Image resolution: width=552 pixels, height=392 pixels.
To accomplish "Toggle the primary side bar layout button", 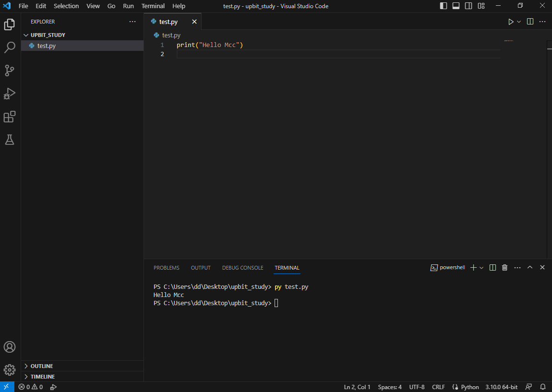I will pos(443,6).
